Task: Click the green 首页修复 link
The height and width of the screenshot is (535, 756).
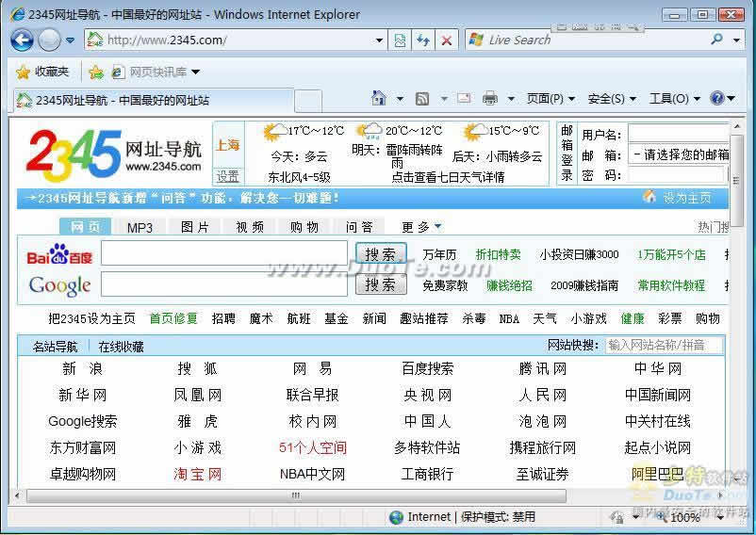Action: pos(173,318)
